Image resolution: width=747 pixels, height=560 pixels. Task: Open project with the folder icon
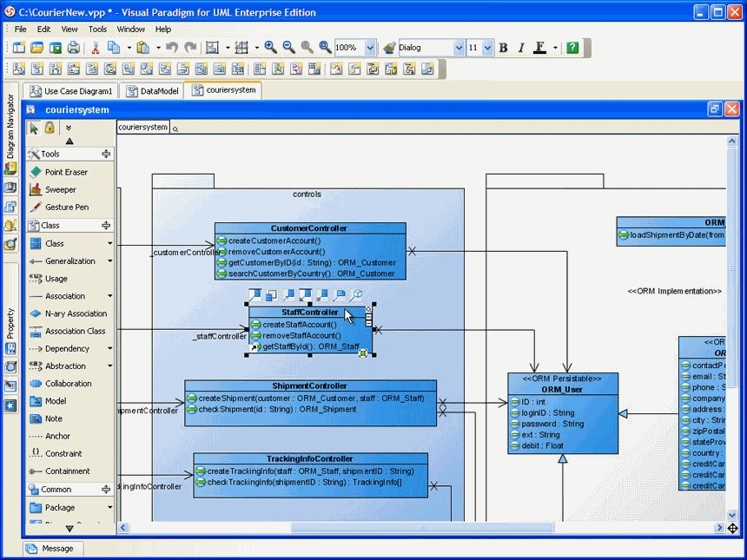coord(37,47)
